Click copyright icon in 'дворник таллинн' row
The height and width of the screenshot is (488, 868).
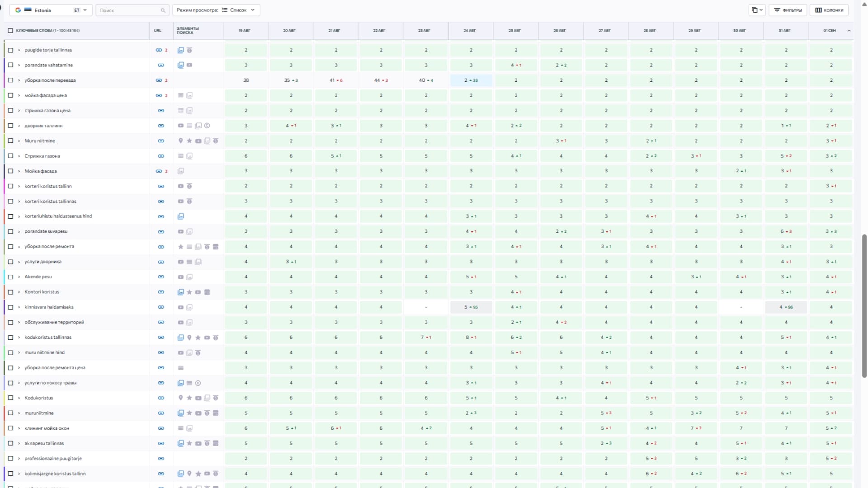(207, 126)
